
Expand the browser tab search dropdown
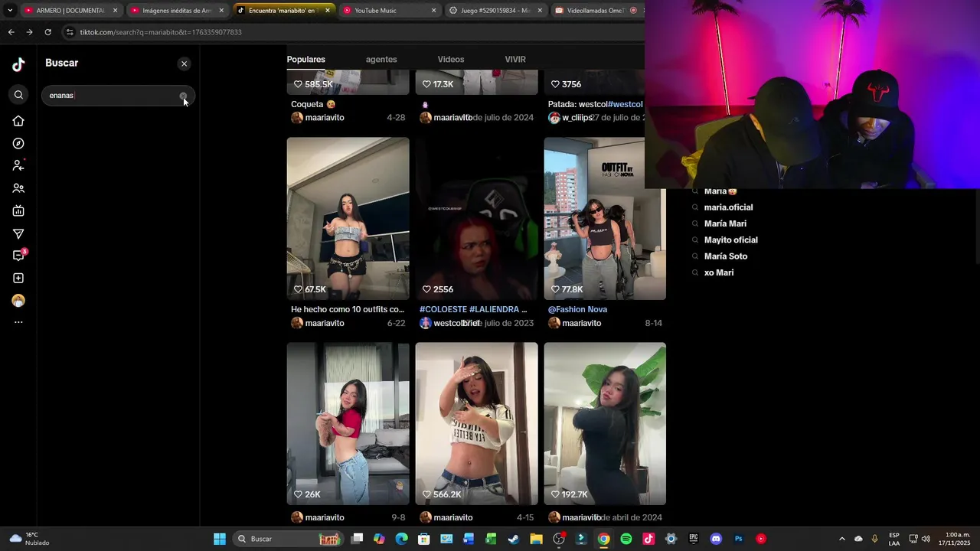(10, 11)
